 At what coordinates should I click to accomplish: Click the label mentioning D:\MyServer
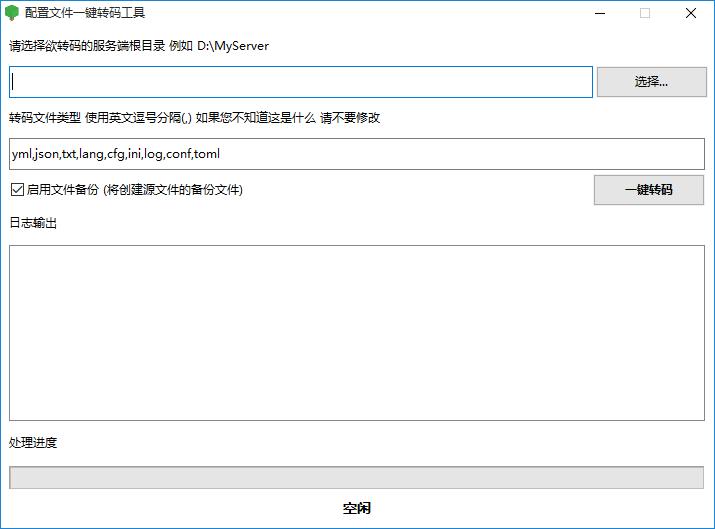[139, 46]
